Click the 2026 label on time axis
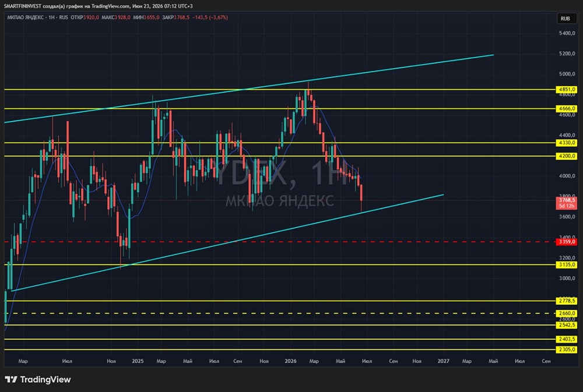The image size is (583, 392). coord(290,361)
